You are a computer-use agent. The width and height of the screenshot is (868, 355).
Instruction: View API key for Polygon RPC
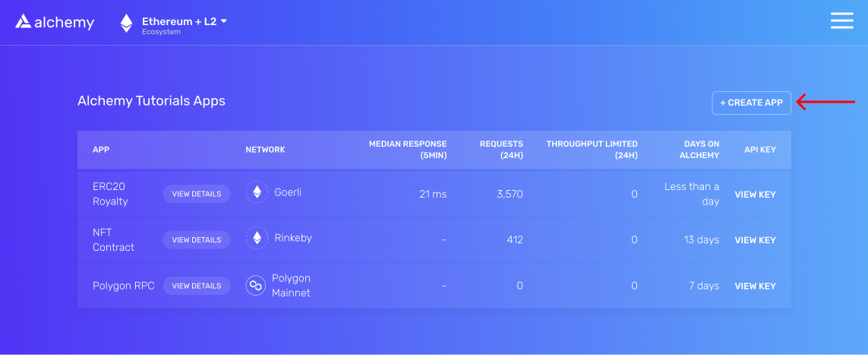tap(755, 287)
